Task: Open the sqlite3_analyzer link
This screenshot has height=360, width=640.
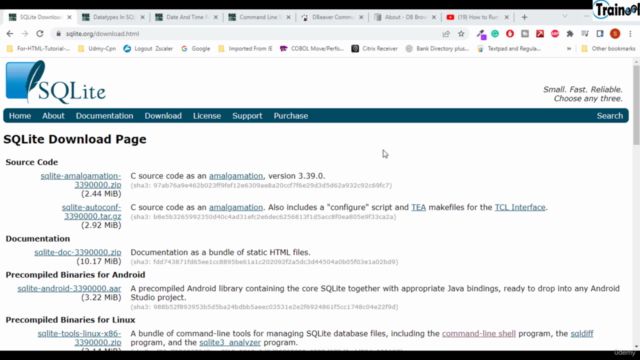Action: coord(230,343)
